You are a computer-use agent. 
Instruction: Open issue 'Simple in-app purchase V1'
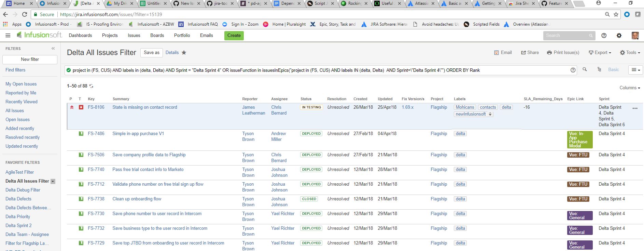138,134
